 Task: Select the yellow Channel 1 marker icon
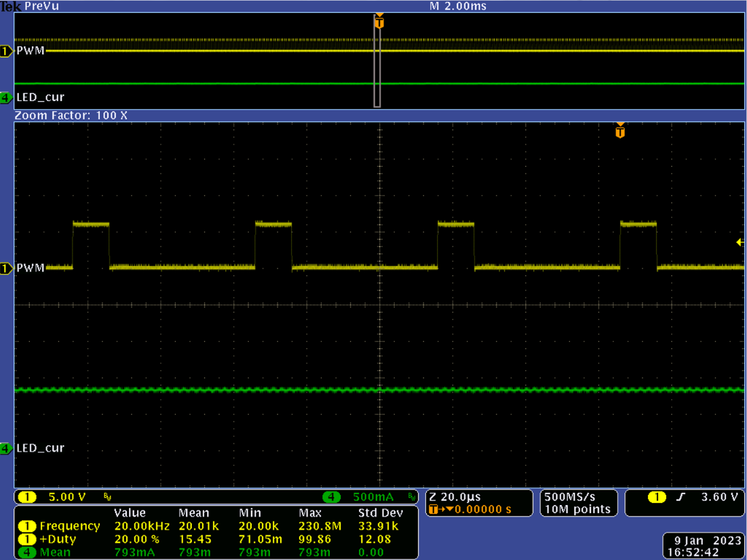coord(5,51)
